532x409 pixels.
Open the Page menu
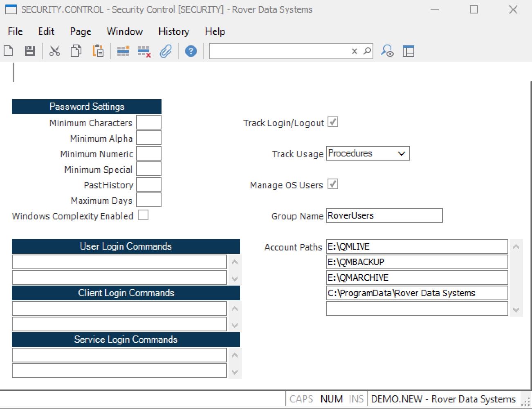coord(81,31)
